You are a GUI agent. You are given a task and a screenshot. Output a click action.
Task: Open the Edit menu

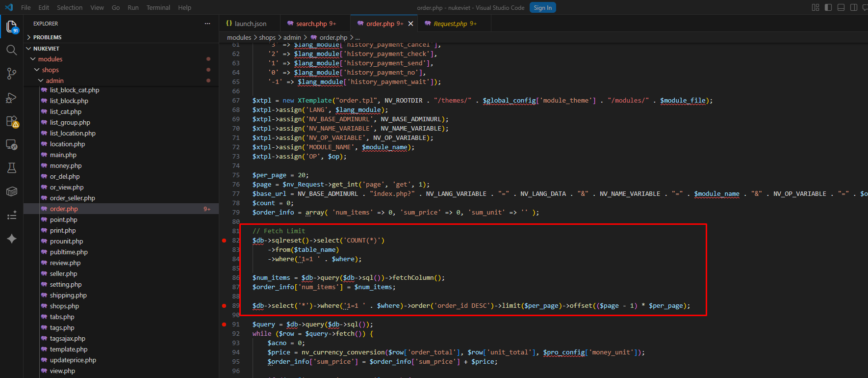44,7
